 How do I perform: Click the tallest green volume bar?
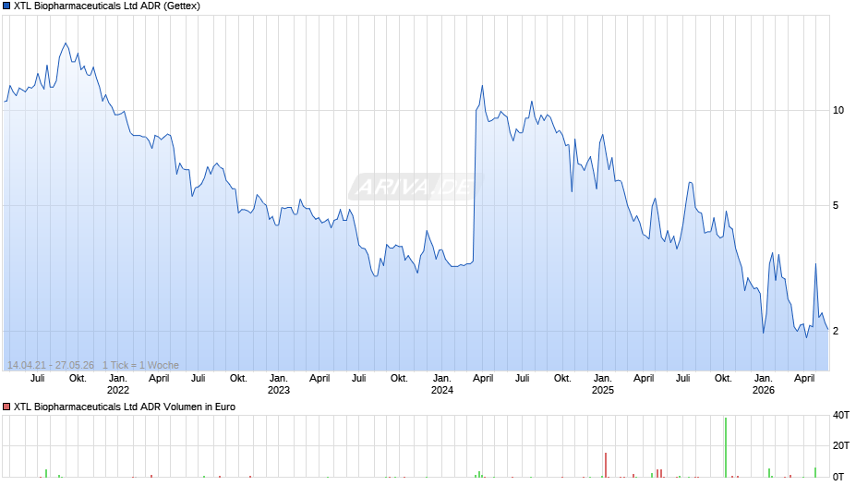[x=726, y=447]
